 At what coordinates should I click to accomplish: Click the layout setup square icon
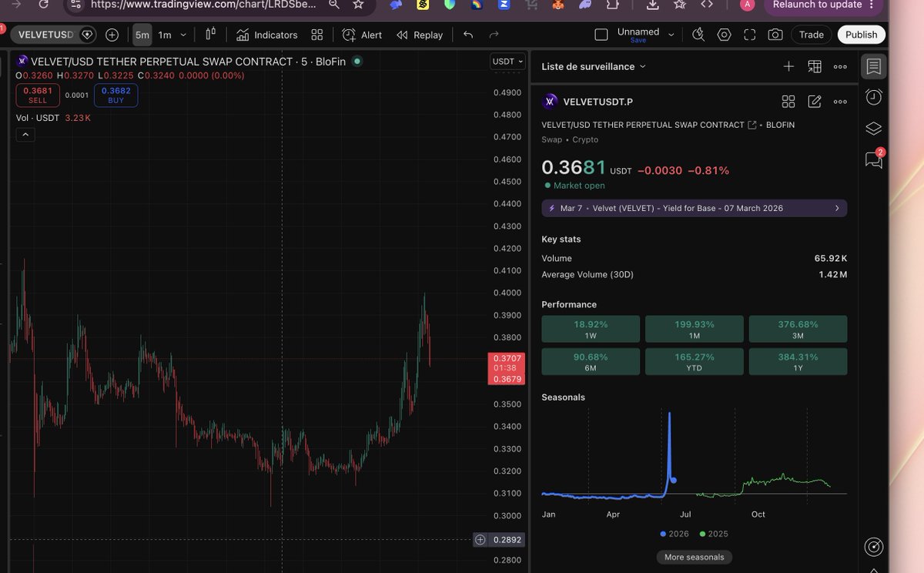601,35
